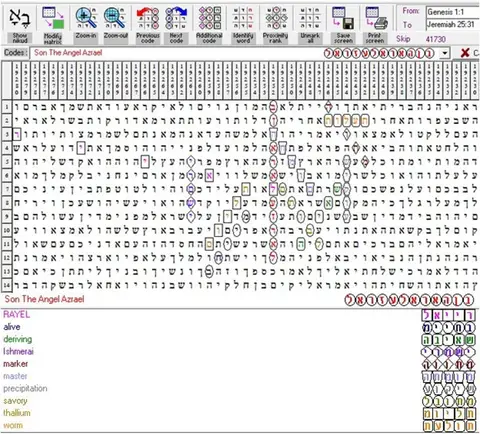Screen dimensions: 480x434
Task: Click the Save screen icon
Action: [343, 25]
